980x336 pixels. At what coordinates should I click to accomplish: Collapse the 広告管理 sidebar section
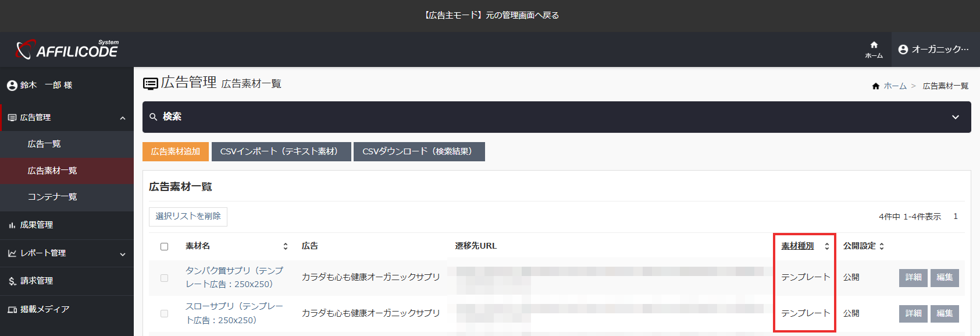pyautogui.click(x=123, y=118)
